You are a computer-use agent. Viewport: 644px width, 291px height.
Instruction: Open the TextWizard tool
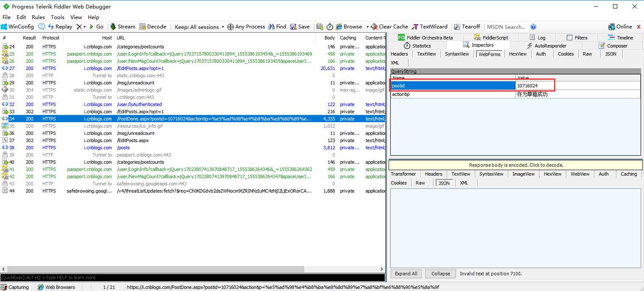pos(430,27)
